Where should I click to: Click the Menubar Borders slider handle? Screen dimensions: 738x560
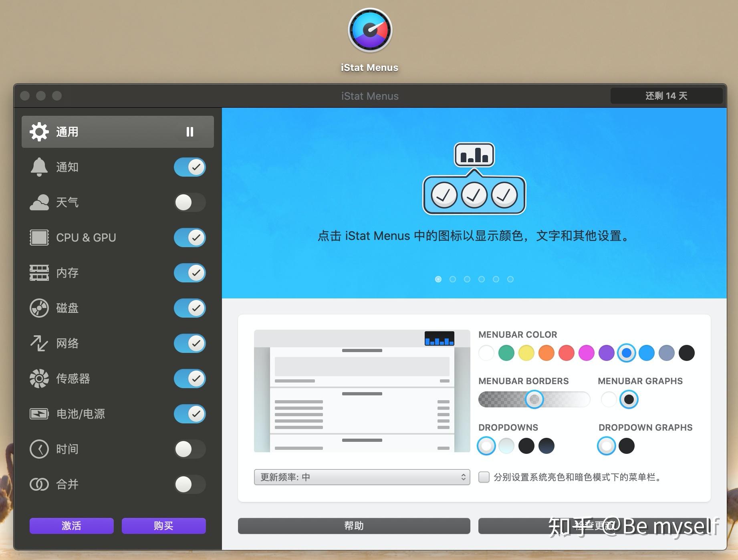click(534, 399)
